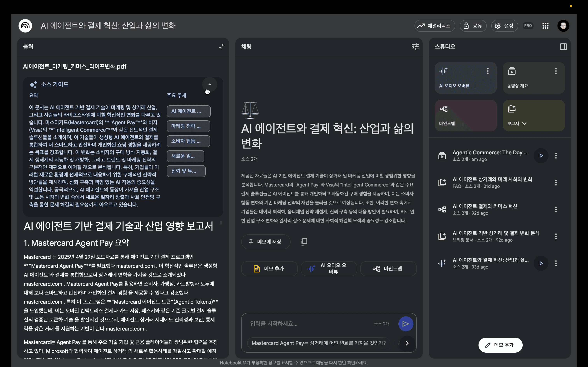Expand the 보고서 dropdown arrow
Screen dimensions: 588x367
click(x=524, y=123)
